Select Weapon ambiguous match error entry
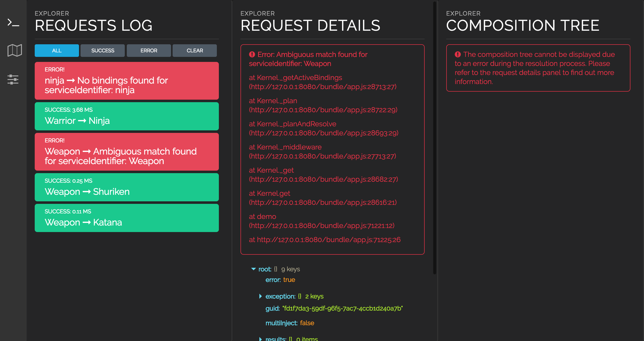The width and height of the screenshot is (644, 341). (x=127, y=152)
